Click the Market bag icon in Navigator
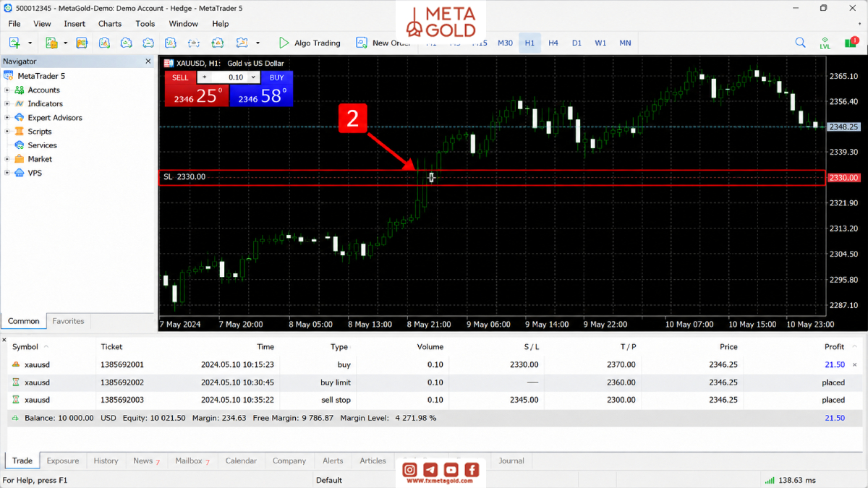The width and height of the screenshot is (868, 488). (20, 158)
